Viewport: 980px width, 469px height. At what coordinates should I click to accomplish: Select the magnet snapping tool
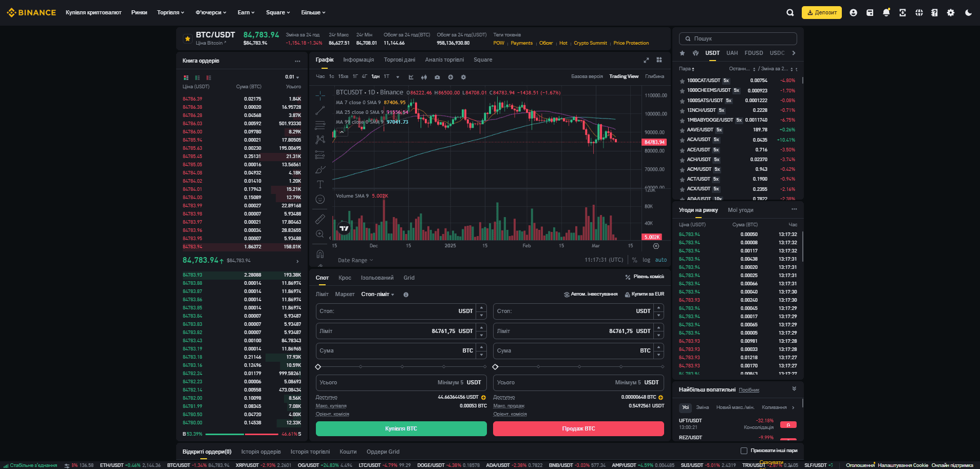point(320,254)
